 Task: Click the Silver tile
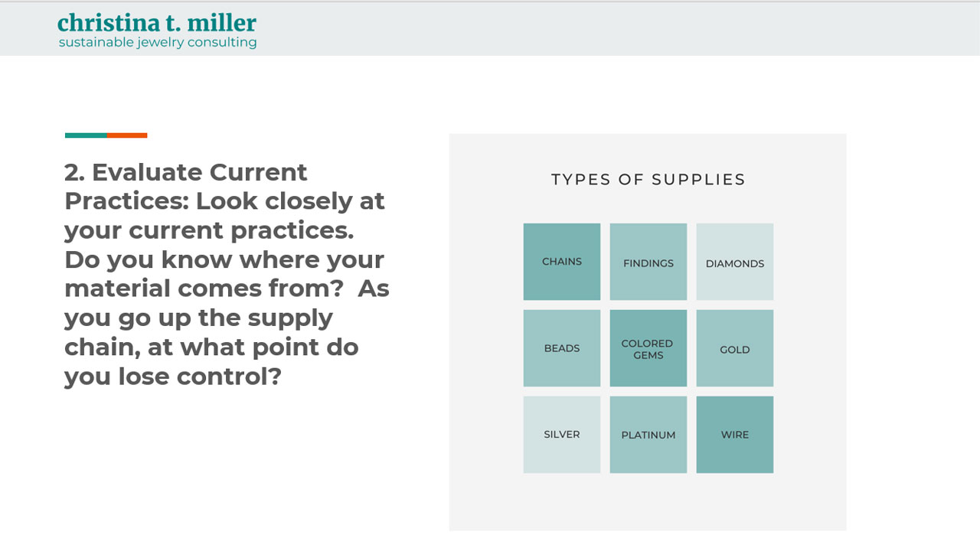562,435
